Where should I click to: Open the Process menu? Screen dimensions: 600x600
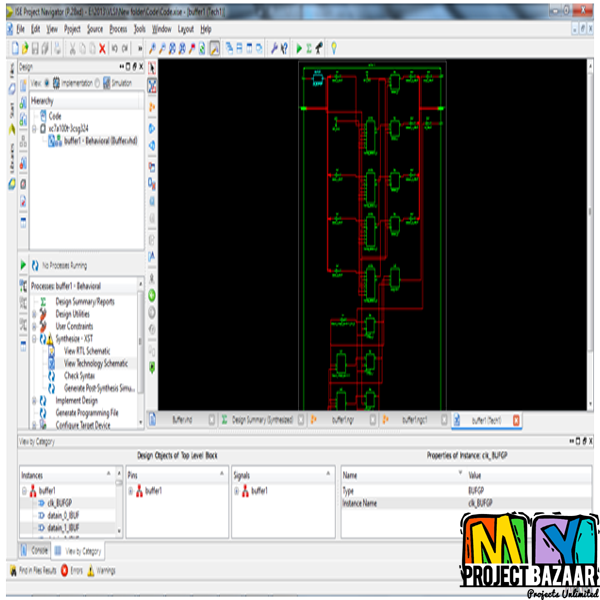(118, 30)
